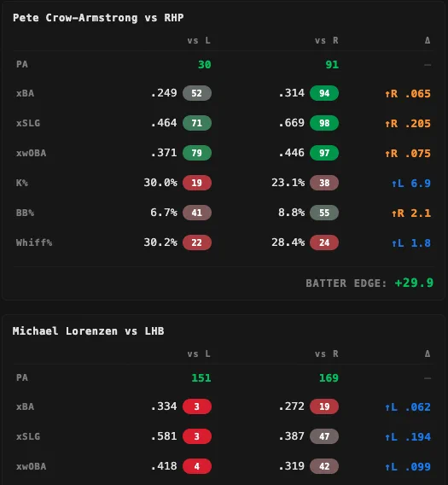Click the vs L column header in Crow-Armstrong table
Viewport: 448px width, 485px height.
point(199,40)
